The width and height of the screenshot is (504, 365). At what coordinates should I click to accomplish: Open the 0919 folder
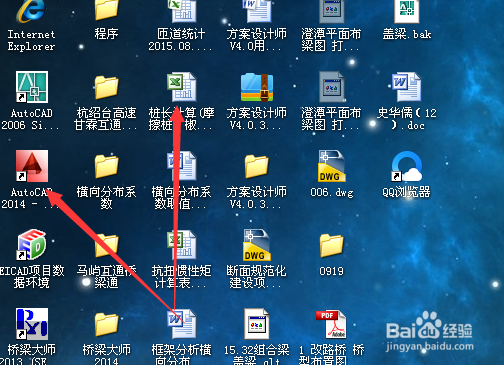(332, 245)
